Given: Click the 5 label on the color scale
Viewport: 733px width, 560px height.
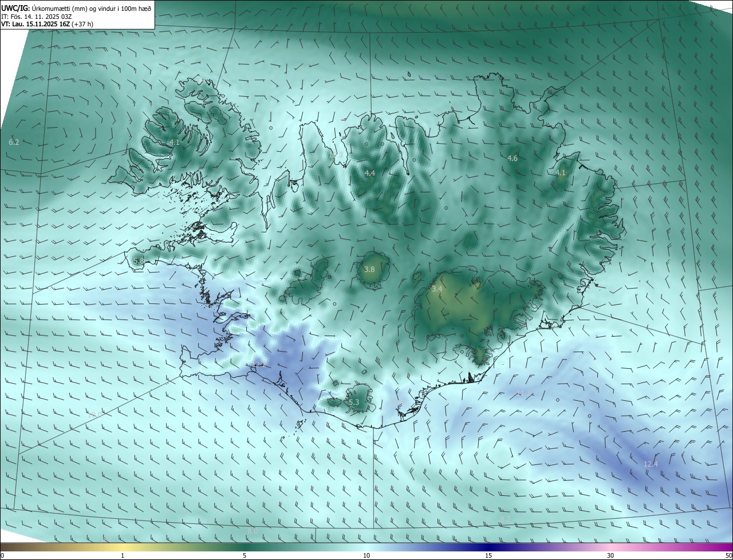Looking at the screenshot, I should coord(245,555).
